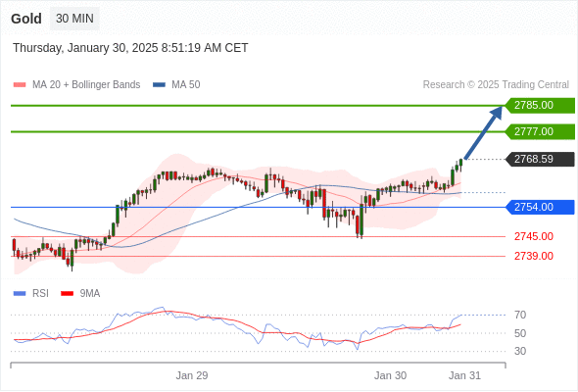Click the Jan 30 axis date label
Viewport: 578px width, 392px height.
[390, 375]
